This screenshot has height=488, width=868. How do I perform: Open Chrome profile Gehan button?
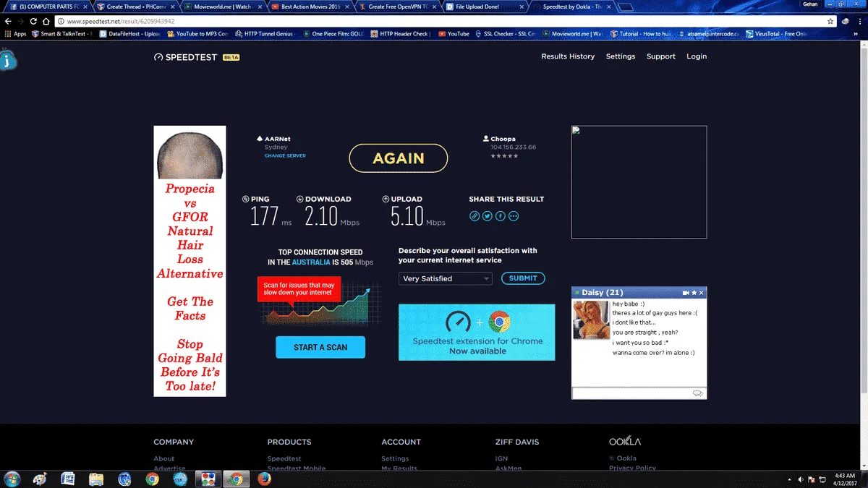tap(810, 4)
